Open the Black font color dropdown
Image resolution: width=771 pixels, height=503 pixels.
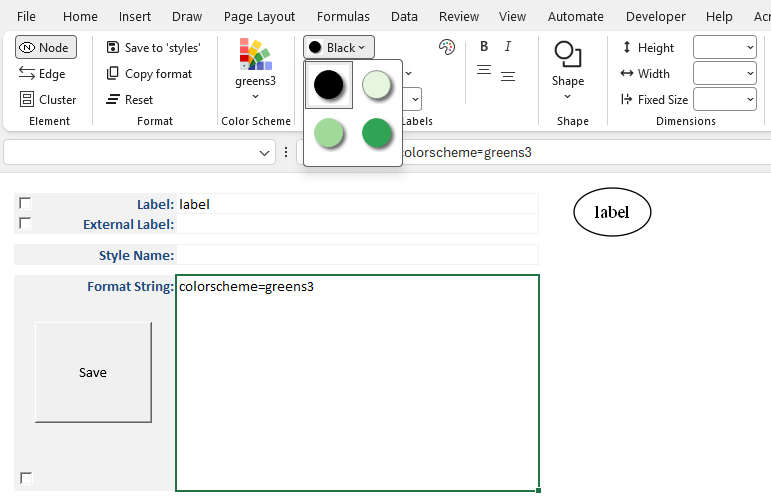(x=339, y=47)
